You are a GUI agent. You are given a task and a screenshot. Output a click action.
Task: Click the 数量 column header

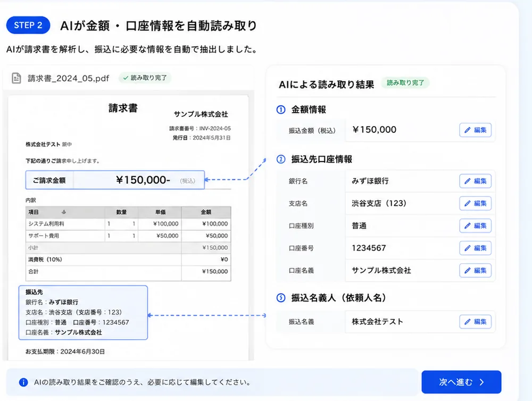(121, 212)
